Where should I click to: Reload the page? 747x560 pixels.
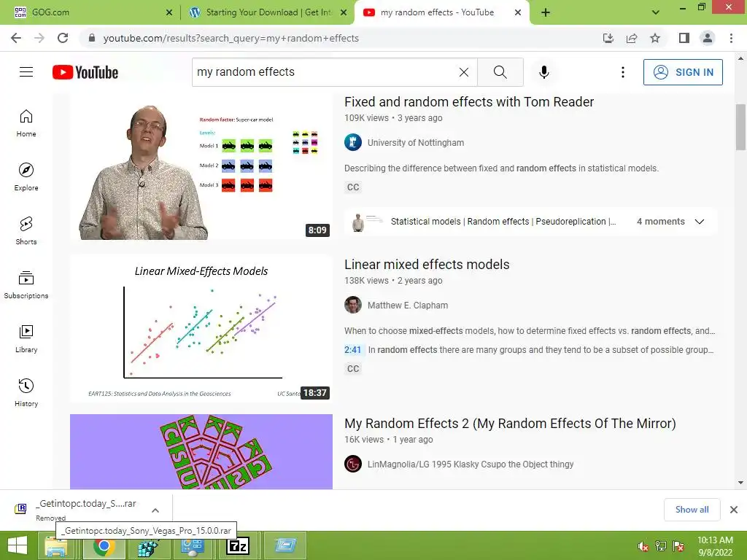[x=63, y=38]
